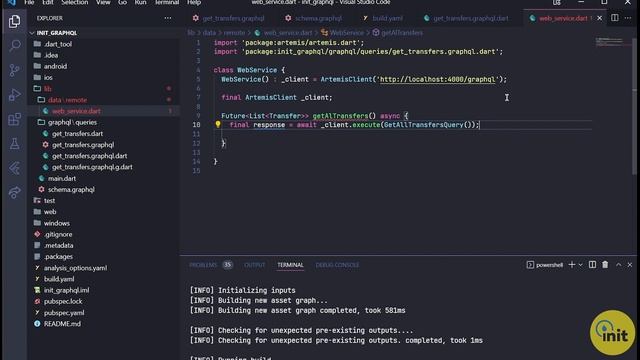
Task: Open the Extensions view
Action: point(14,119)
